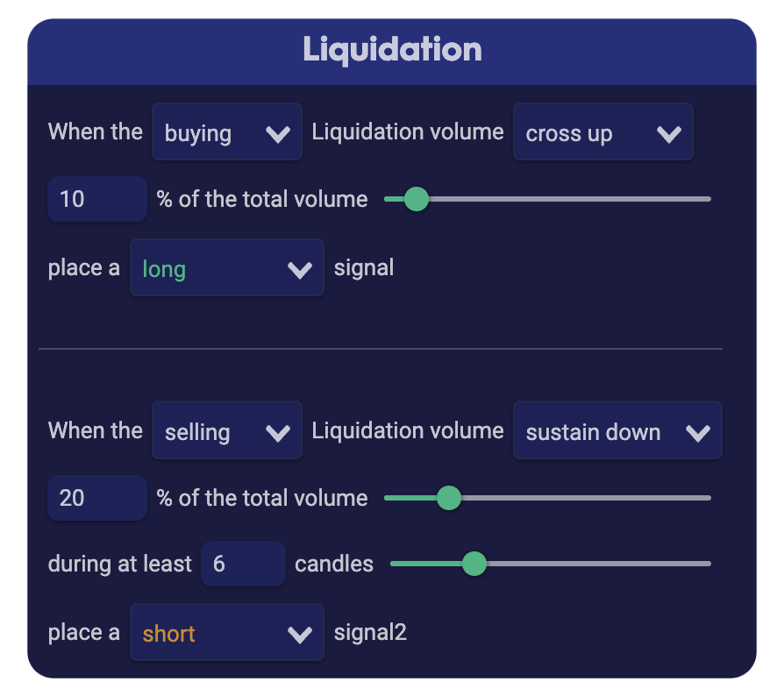Click the handle of the 20% volume slider
Image resolution: width=784 pixels, height=696 pixels.
[x=449, y=497]
